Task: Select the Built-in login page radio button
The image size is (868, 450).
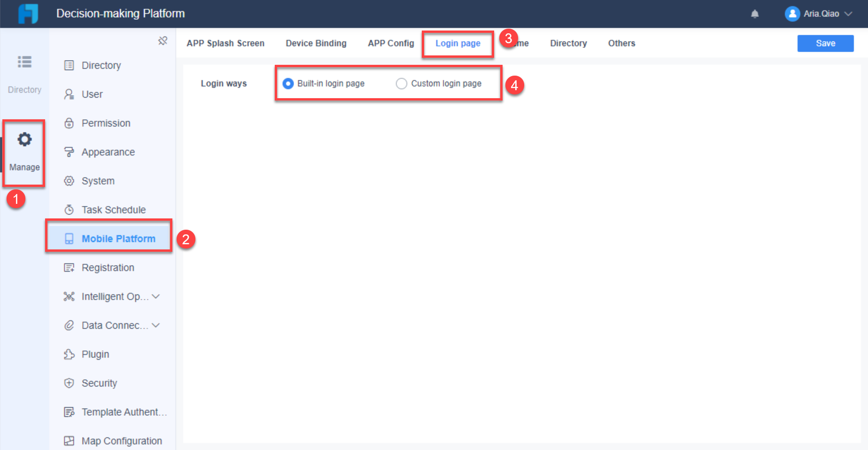Action: tap(288, 83)
